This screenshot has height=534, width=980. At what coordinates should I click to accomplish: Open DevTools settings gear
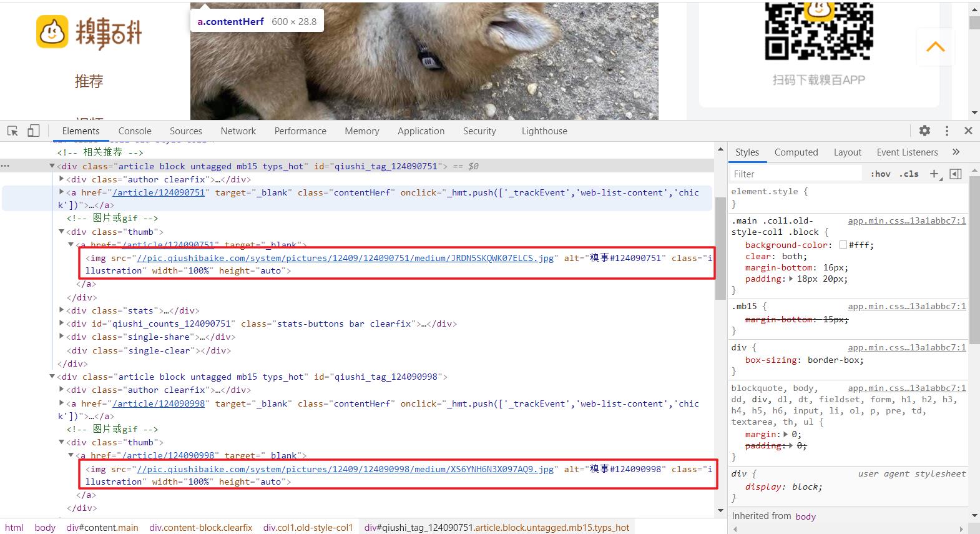pos(924,131)
